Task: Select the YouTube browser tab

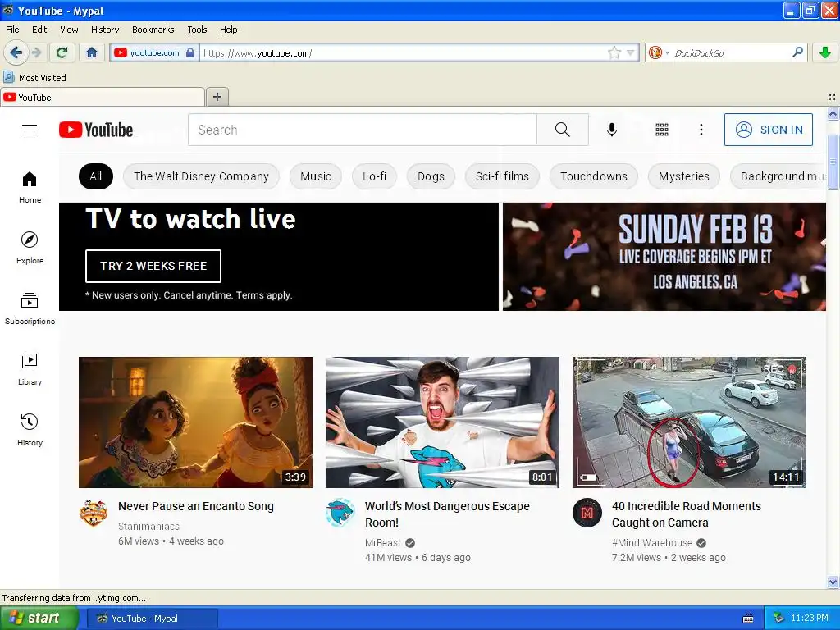Action: pos(103,97)
